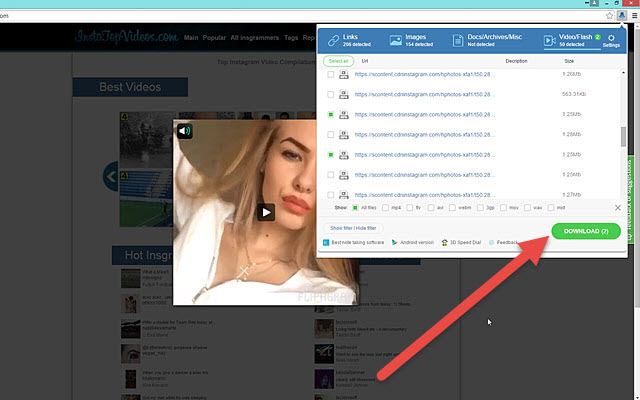Open the All Insgrammers menu item
The width and height of the screenshot is (640, 400).
pos(255,38)
